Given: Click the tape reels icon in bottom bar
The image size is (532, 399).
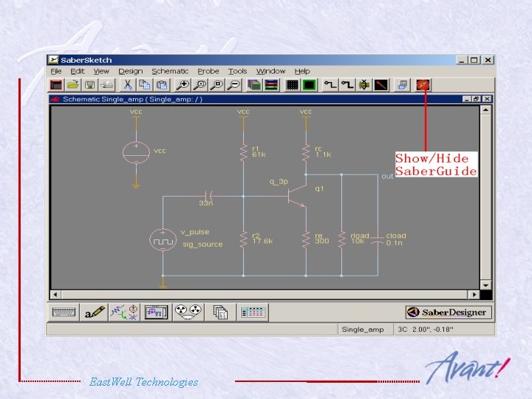Looking at the screenshot, I should pyautogui.click(x=188, y=312).
